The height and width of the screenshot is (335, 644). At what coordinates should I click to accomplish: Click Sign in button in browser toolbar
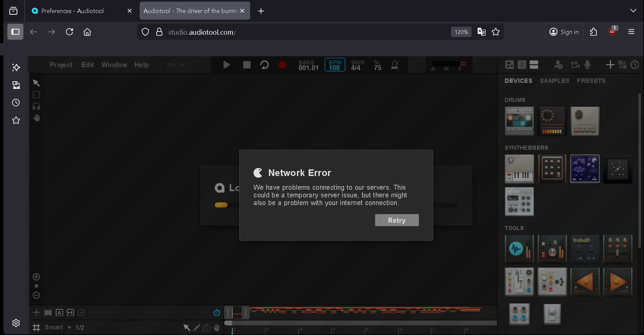click(x=564, y=32)
